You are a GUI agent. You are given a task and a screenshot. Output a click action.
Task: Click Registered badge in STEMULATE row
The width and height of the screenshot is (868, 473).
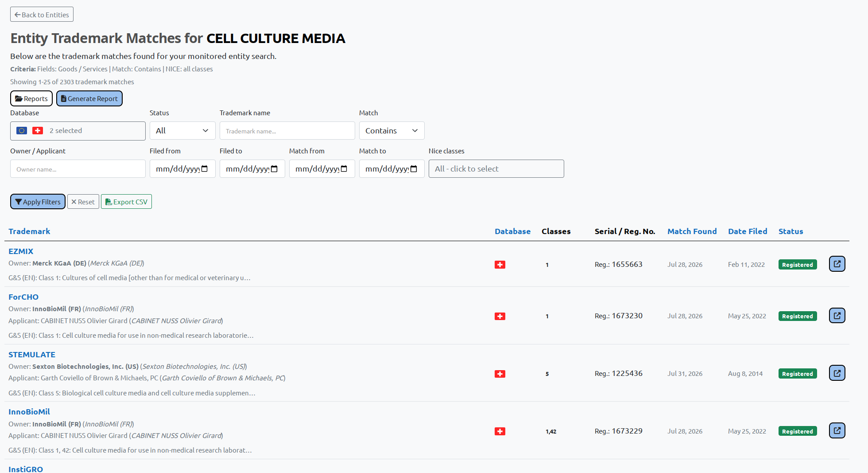[798, 374]
